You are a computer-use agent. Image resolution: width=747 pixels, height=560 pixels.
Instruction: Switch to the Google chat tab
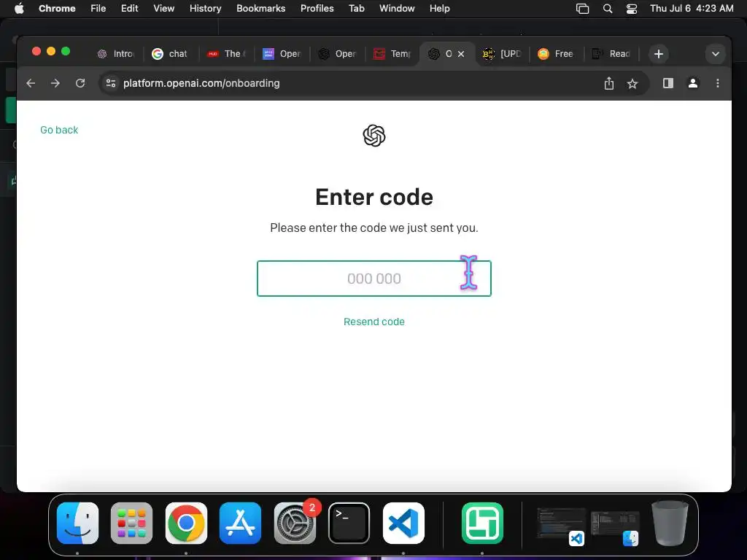pyautogui.click(x=170, y=54)
